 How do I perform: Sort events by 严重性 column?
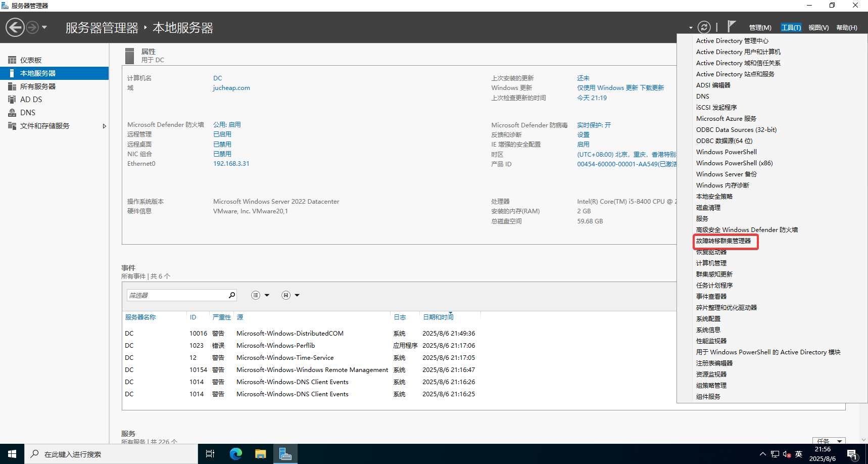(221, 317)
